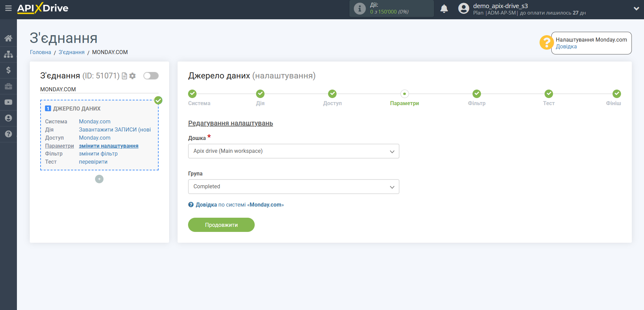This screenshot has width=644, height=310.
Task: Click the Продовжити button
Action: pyautogui.click(x=221, y=225)
